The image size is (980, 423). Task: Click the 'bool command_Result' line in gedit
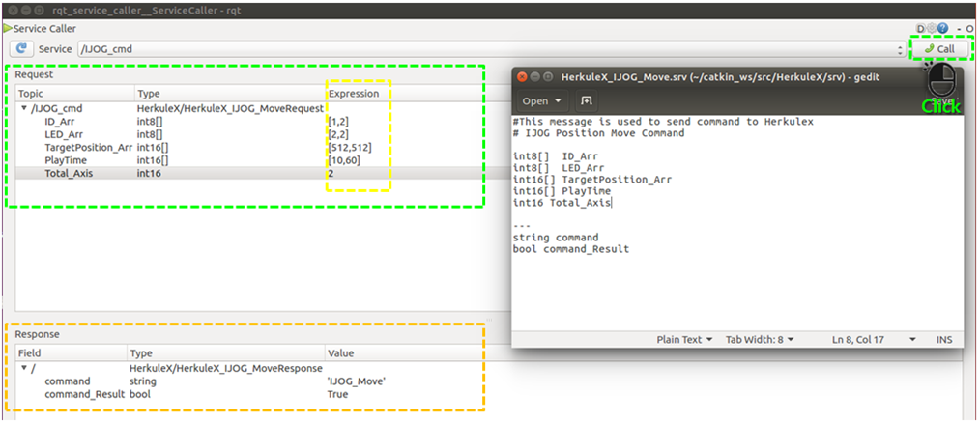pyautogui.click(x=570, y=249)
